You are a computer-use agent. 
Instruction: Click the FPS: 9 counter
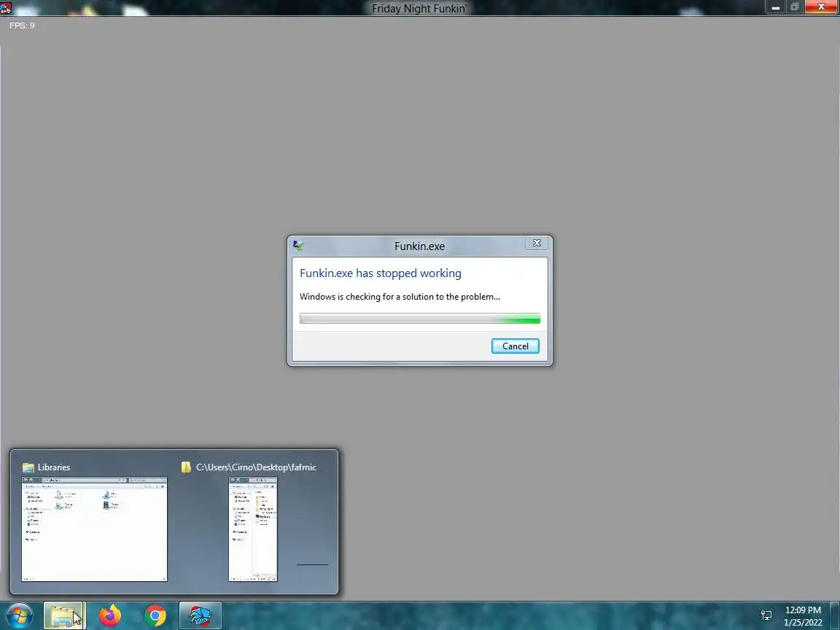22,26
